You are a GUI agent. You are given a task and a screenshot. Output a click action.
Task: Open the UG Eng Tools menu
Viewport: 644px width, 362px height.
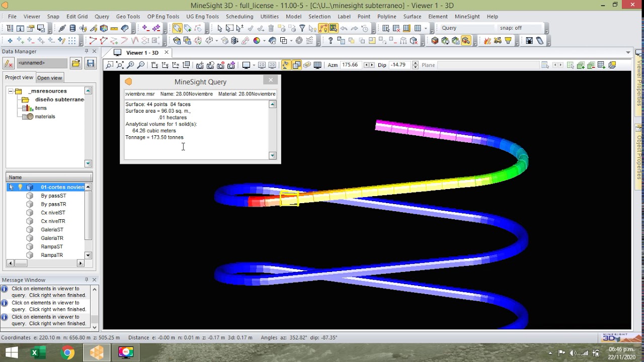click(202, 17)
